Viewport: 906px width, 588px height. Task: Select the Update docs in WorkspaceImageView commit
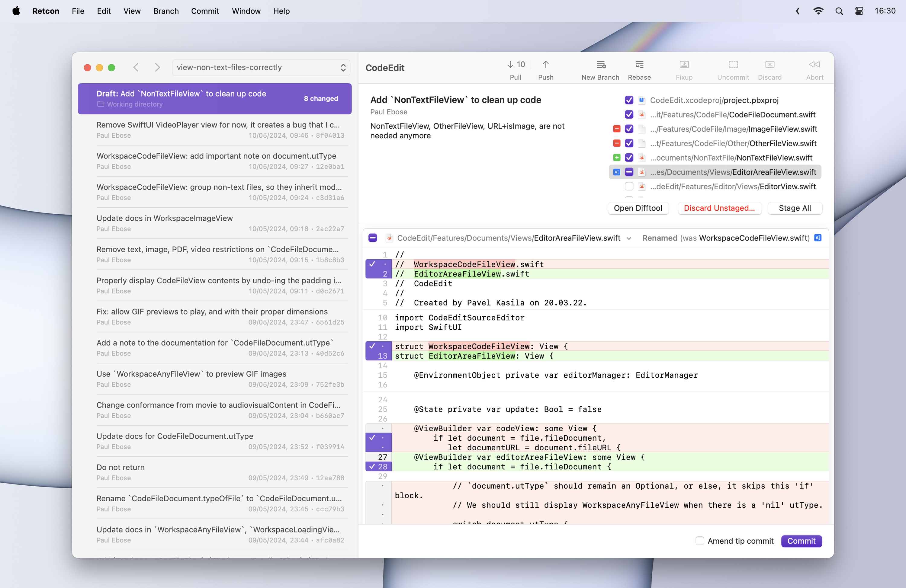[220, 223]
